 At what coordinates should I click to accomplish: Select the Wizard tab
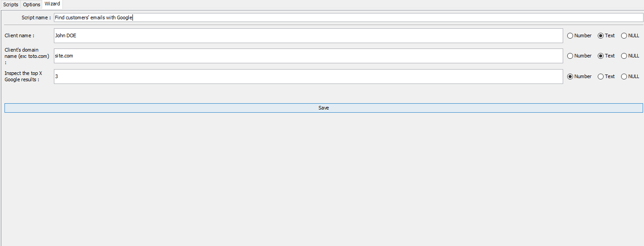[52, 4]
